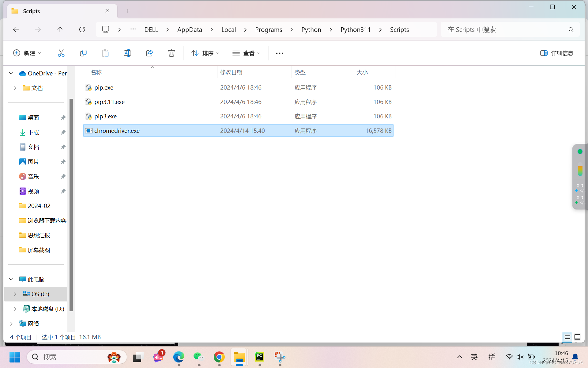Click the Delete icon to remove chromedriver.exe
588x368 pixels.
click(171, 53)
